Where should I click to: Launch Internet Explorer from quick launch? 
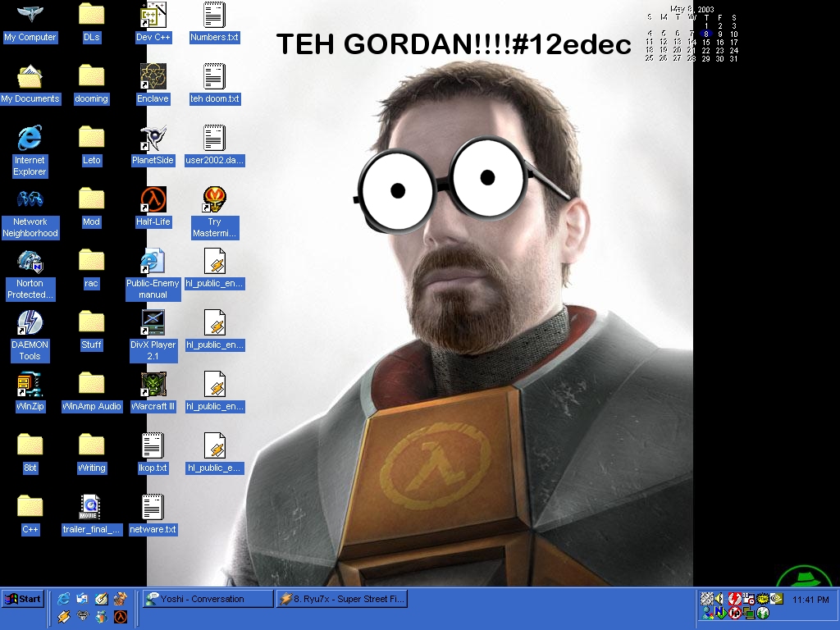[63, 598]
